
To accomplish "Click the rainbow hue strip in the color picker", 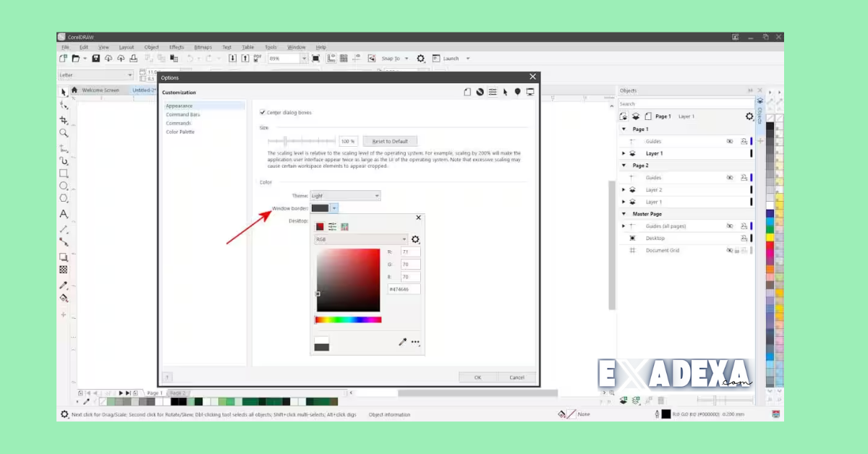I will (347, 319).
